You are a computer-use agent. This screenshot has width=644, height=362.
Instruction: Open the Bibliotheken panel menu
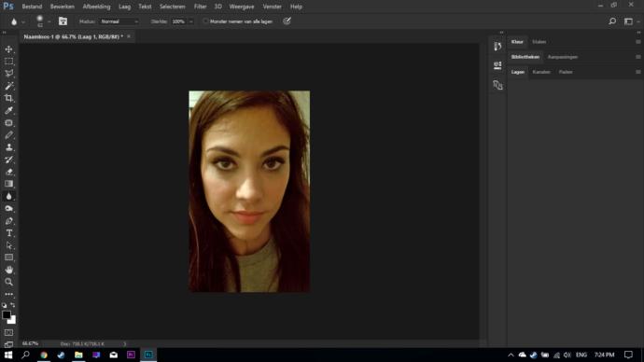[x=637, y=57]
